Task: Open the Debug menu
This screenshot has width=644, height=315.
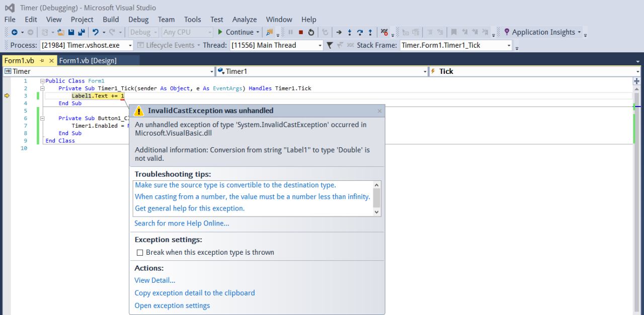Action: [138, 20]
